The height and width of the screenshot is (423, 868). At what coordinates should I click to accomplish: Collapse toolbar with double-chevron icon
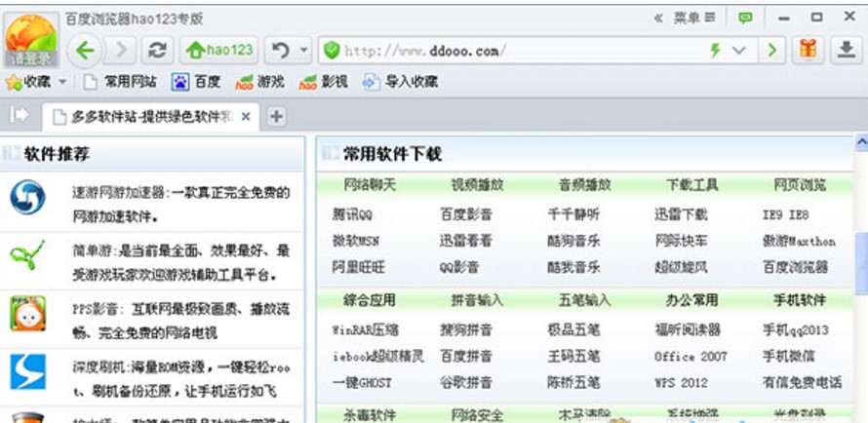click(x=658, y=19)
